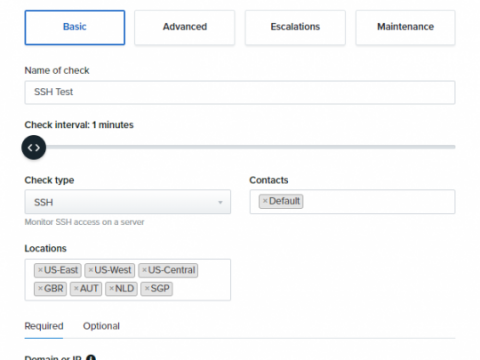Remove the US-Central location tag
Viewport: 480px width, 360px height.
click(144, 270)
